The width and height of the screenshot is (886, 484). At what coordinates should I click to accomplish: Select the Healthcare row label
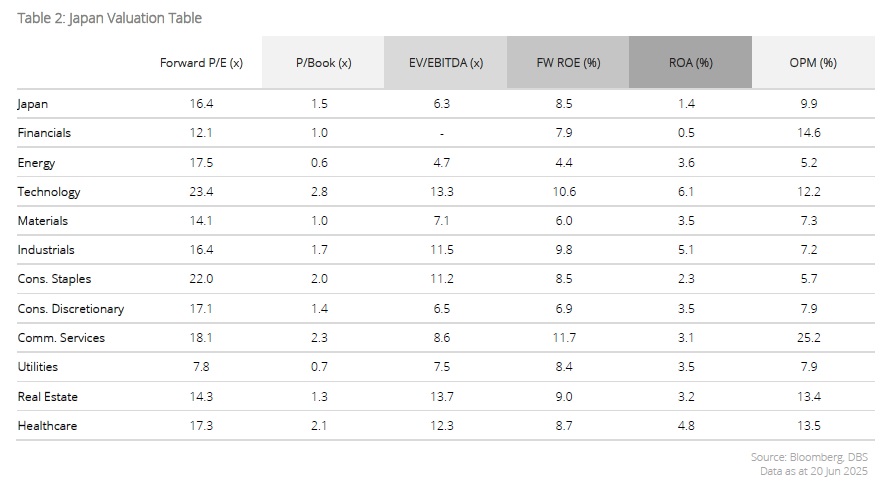[47, 426]
